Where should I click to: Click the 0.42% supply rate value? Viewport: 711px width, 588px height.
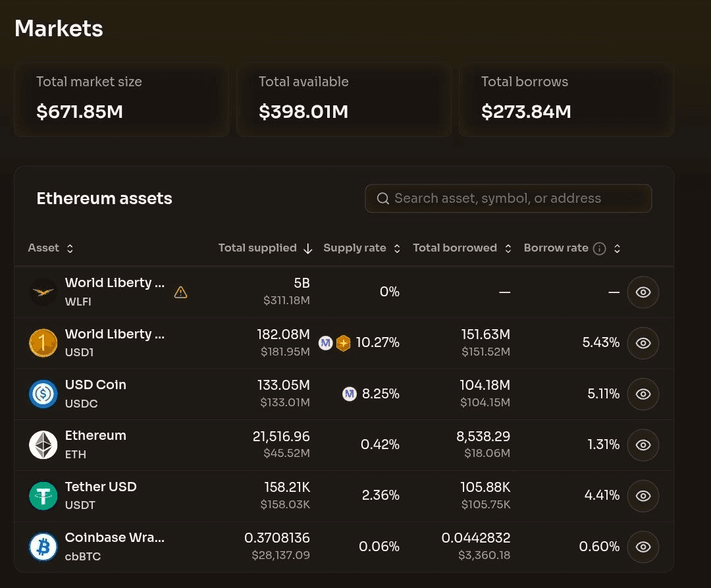click(x=380, y=444)
